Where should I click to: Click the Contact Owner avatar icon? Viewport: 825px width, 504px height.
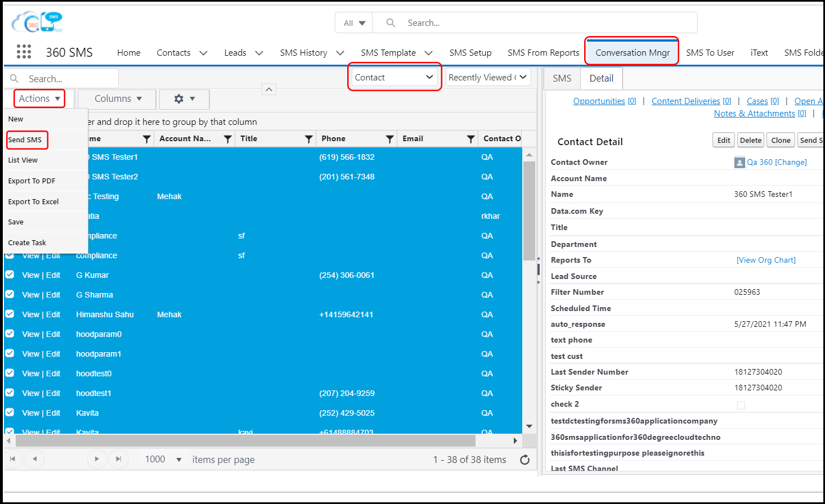click(x=739, y=163)
